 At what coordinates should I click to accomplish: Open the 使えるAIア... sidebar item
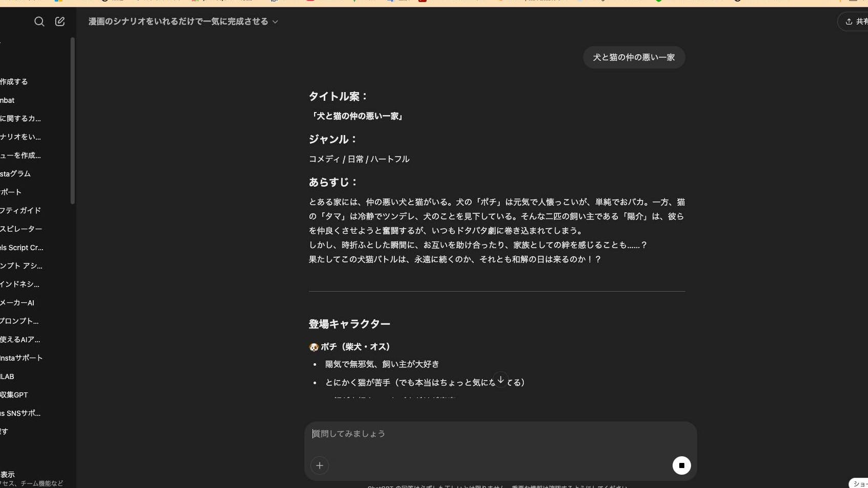20,340
